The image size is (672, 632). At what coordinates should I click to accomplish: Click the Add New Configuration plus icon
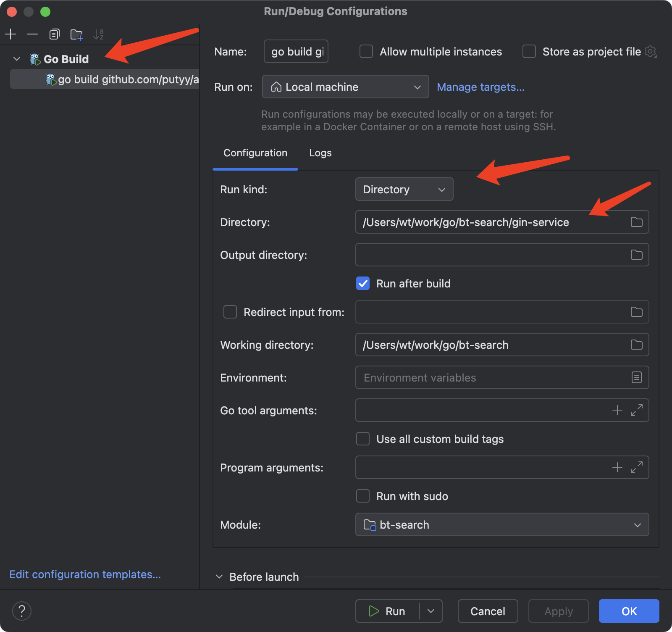pyautogui.click(x=10, y=34)
